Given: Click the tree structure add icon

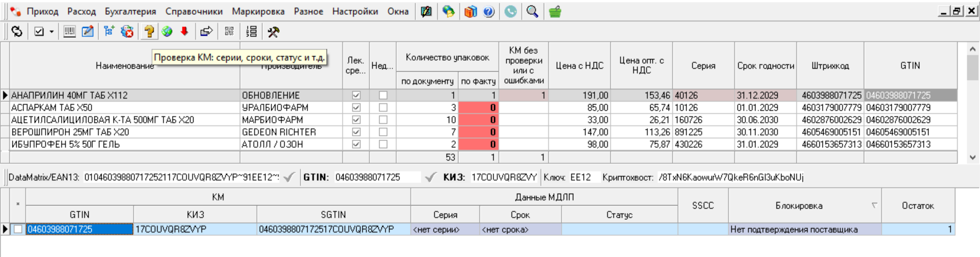Looking at the screenshot, I should pos(109,32).
